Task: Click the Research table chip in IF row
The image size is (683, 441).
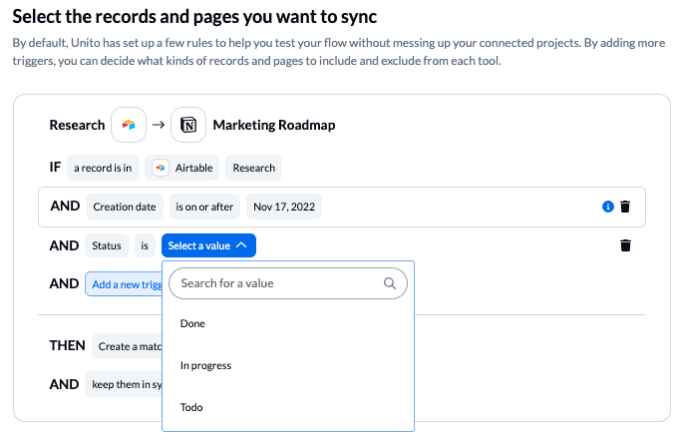Action: click(254, 168)
